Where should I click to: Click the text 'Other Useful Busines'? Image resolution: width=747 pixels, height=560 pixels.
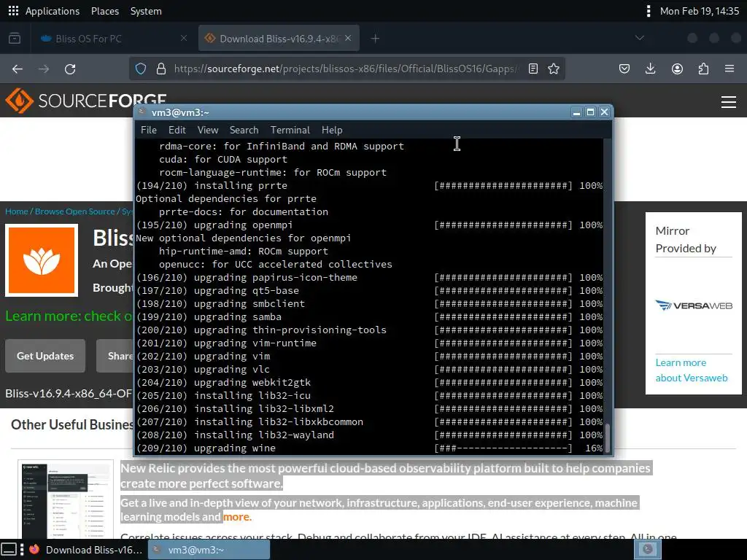[72, 425]
